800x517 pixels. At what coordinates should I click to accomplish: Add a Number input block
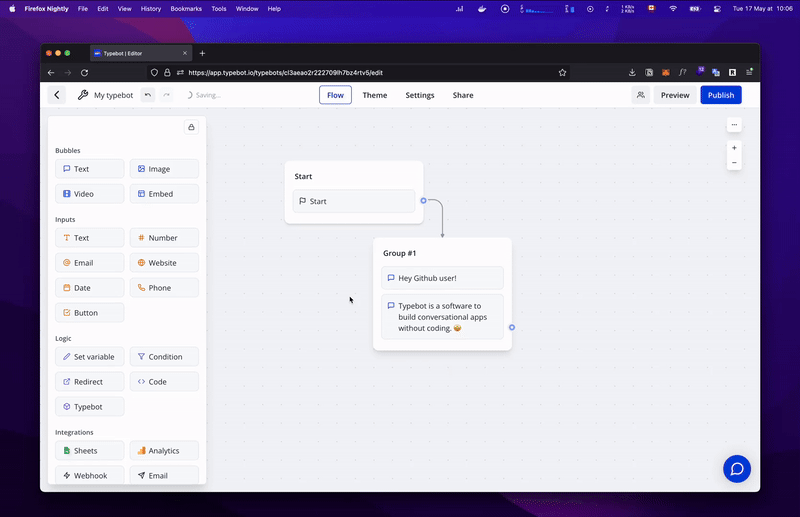[x=164, y=238]
